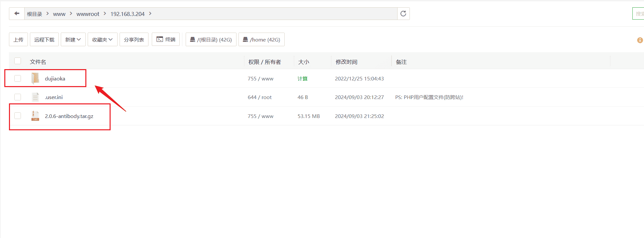Refresh the file list

click(x=403, y=14)
